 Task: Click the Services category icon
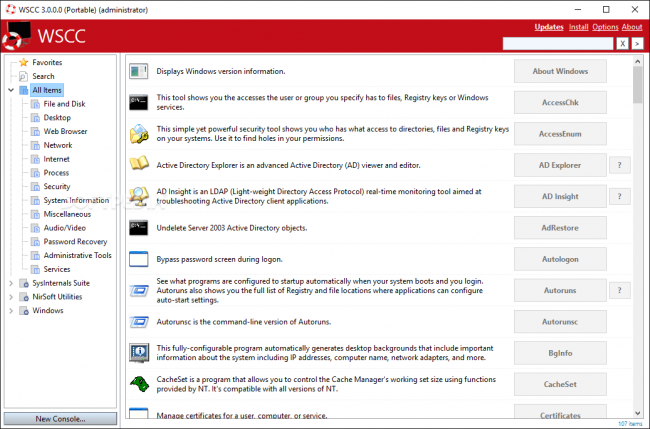(x=36, y=269)
